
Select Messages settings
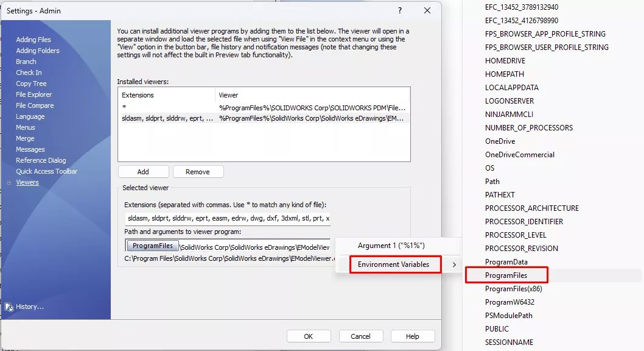coord(30,150)
